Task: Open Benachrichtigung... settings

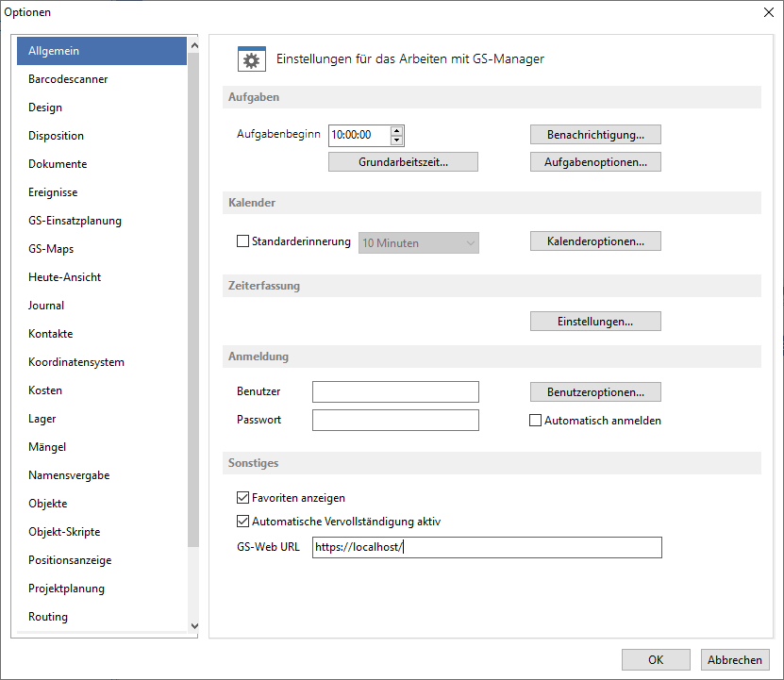Action: tap(595, 135)
